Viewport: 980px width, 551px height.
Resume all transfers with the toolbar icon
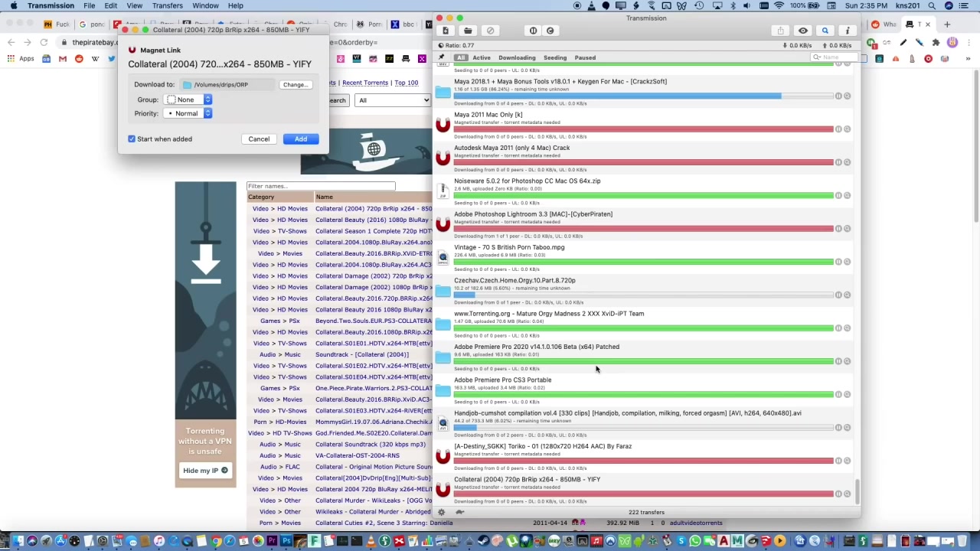click(550, 31)
